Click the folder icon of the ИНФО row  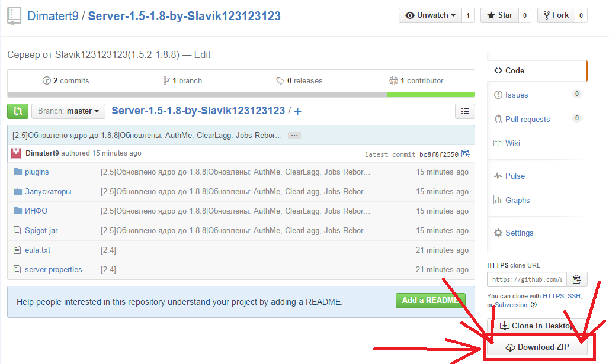coord(18,210)
